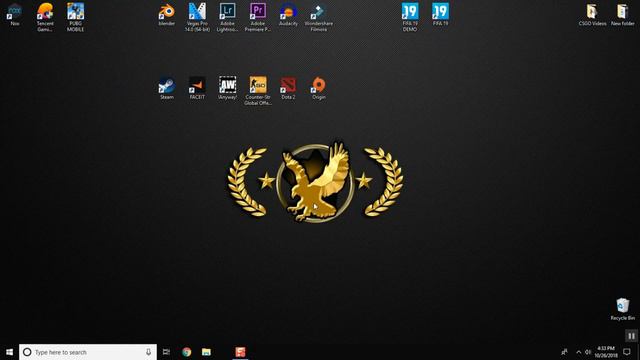Open the Nox emulator desktop shortcut
This screenshot has width=640, height=360.
click(15, 14)
